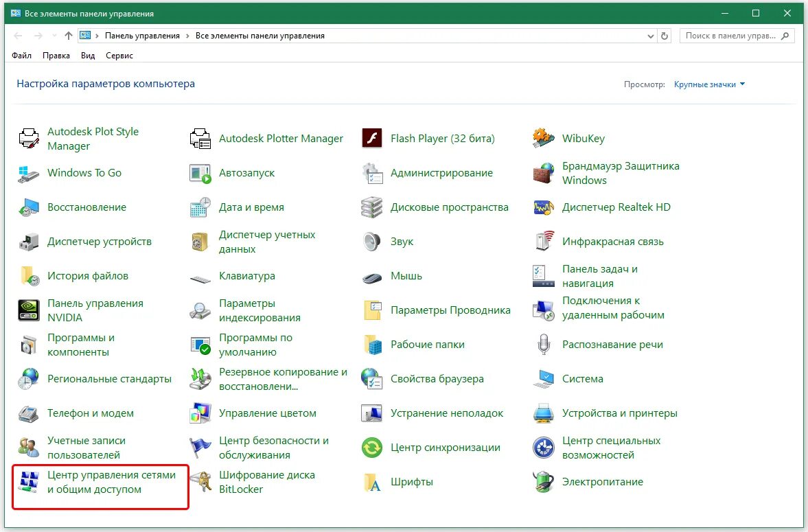Viewport: 808px width, 532px height.
Task: Open the Региональные стандарты icon
Action: point(29,379)
